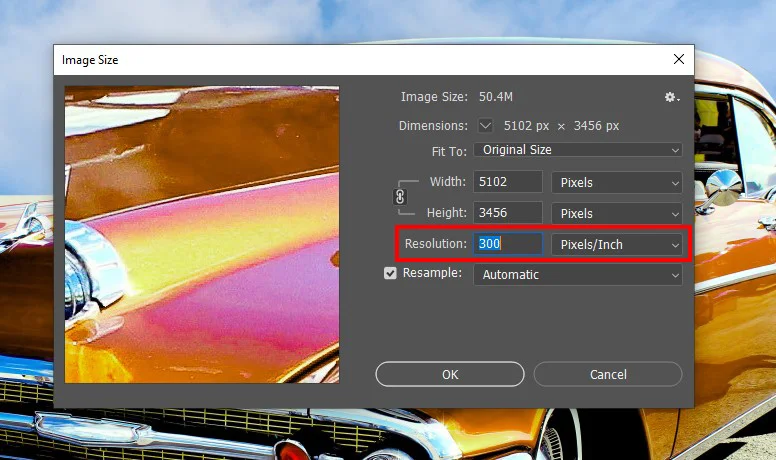Open the Fit To dropdown
The height and width of the screenshot is (460, 776).
(x=577, y=150)
